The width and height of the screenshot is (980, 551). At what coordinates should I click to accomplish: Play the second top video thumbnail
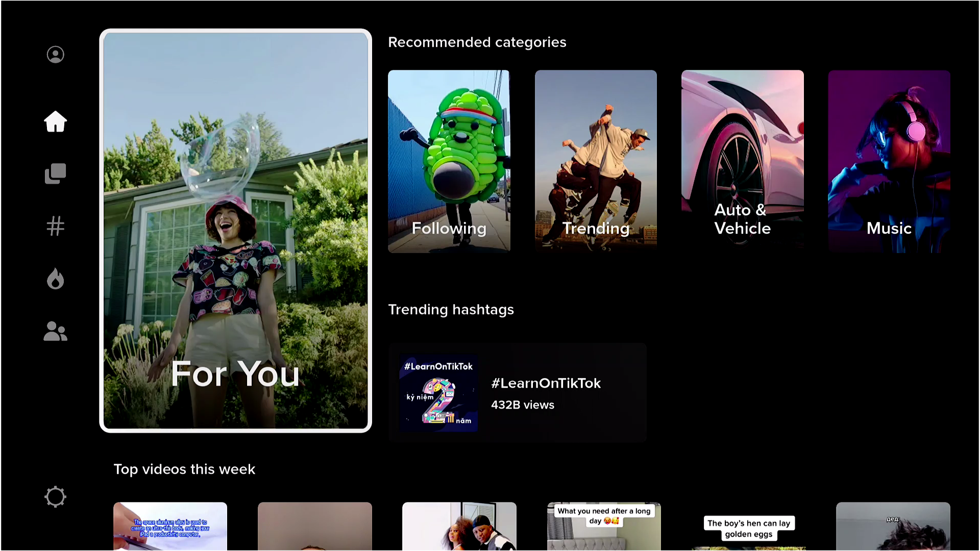click(314, 527)
